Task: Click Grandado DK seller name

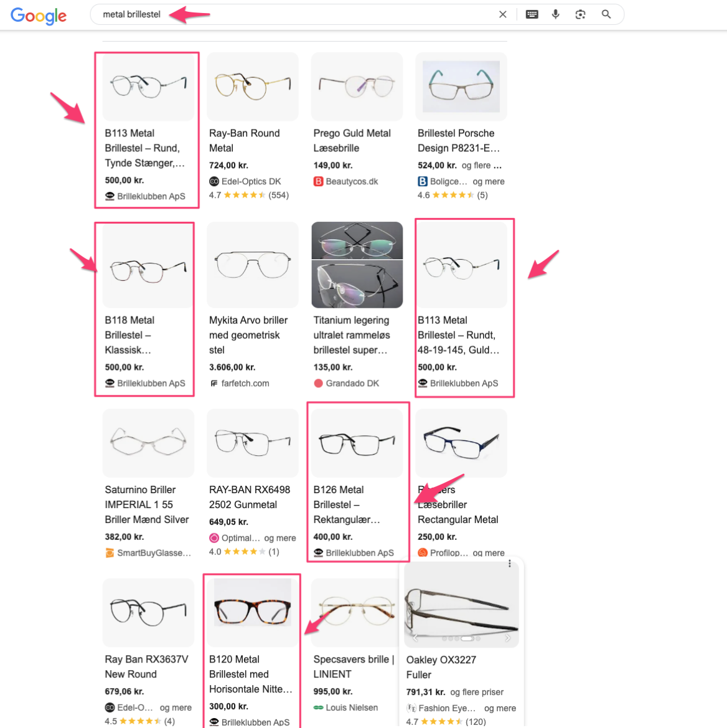Action: click(352, 384)
